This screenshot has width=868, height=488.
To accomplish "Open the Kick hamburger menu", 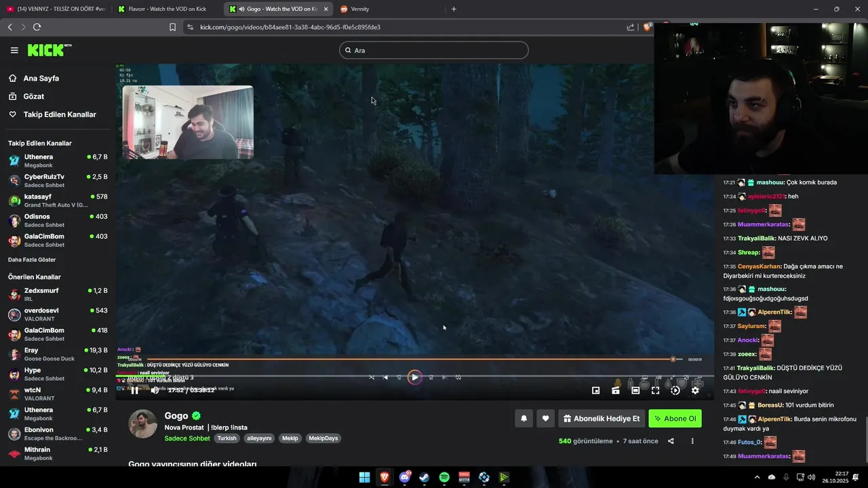I will pos(14,50).
